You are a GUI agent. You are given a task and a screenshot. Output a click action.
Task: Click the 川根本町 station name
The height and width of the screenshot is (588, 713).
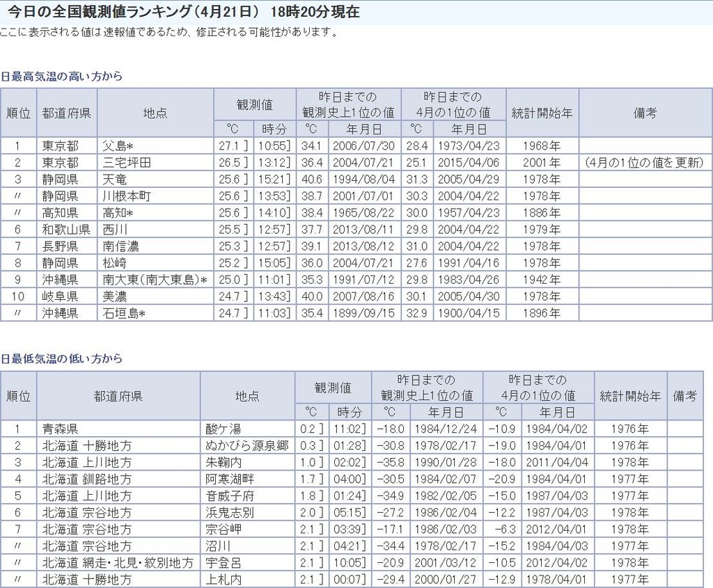point(127,196)
